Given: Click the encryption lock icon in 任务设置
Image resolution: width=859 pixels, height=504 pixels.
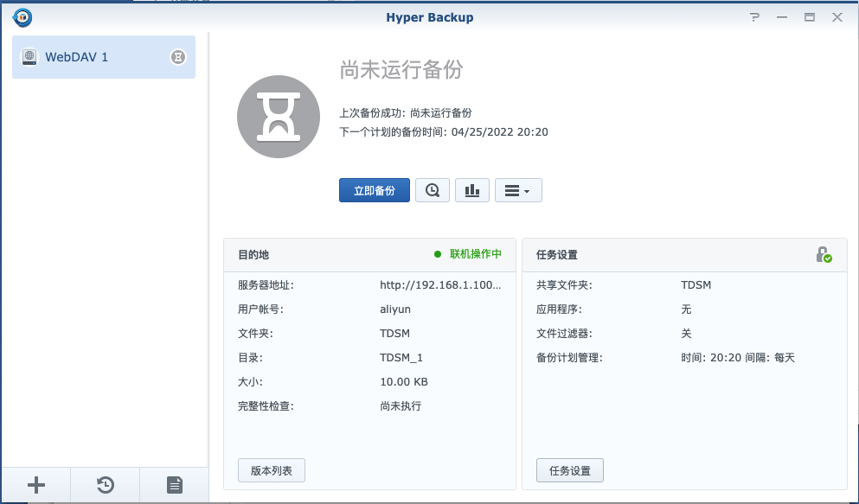Looking at the screenshot, I should point(824,254).
